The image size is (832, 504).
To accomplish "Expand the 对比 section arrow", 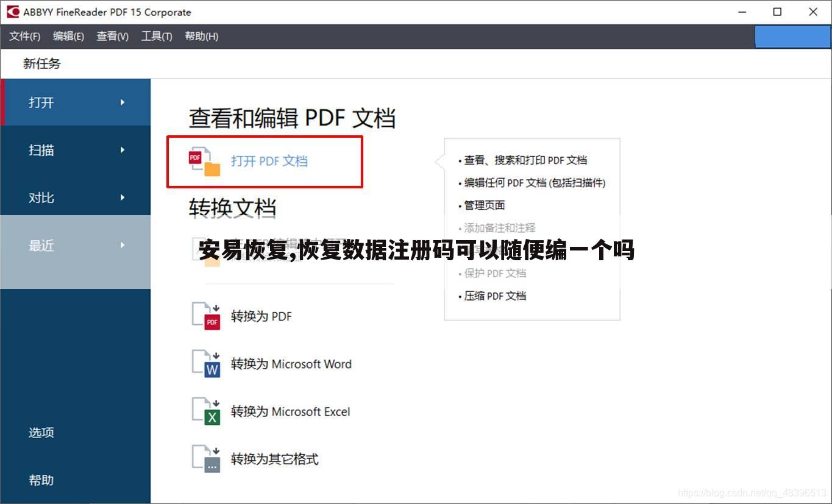I will click(x=123, y=197).
